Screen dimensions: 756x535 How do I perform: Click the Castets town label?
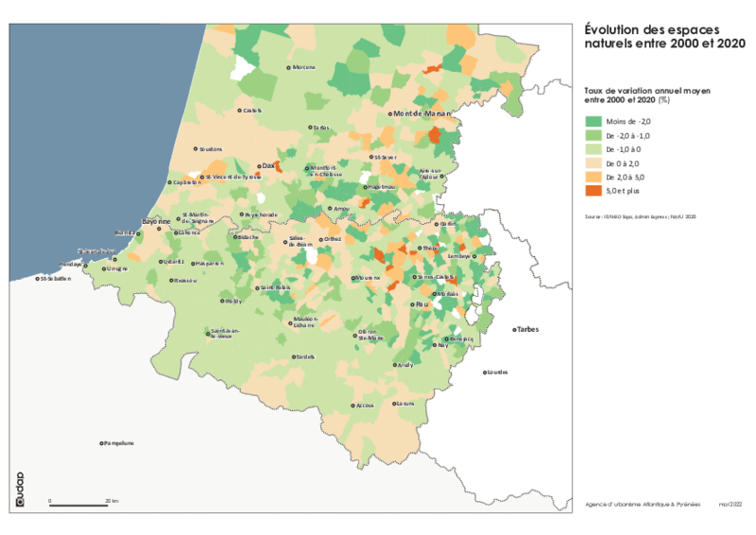click(x=252, y=111)
